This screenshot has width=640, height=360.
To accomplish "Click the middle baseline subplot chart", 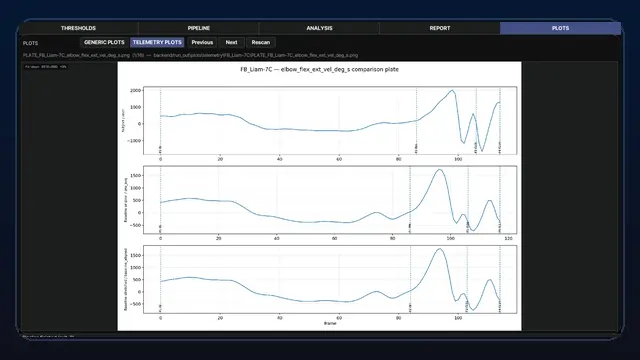I will (x=330, y=200).
